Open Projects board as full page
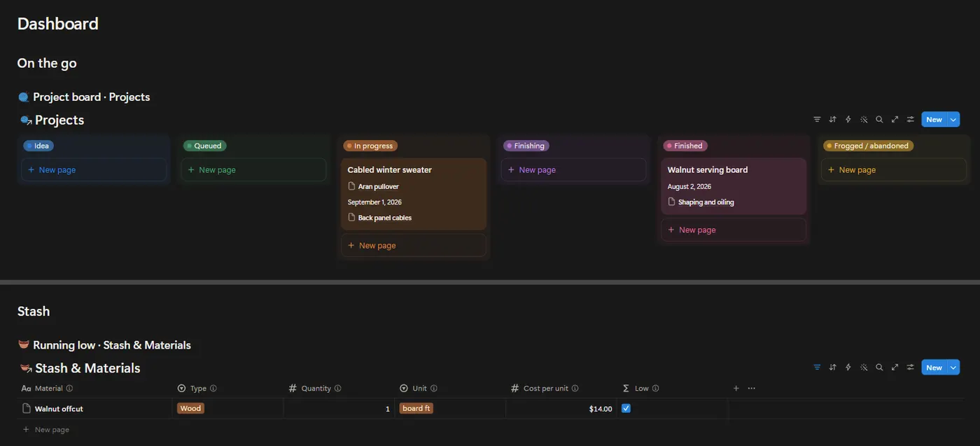The height and width of the screenshot is (446, 980). tap(895, 120)
